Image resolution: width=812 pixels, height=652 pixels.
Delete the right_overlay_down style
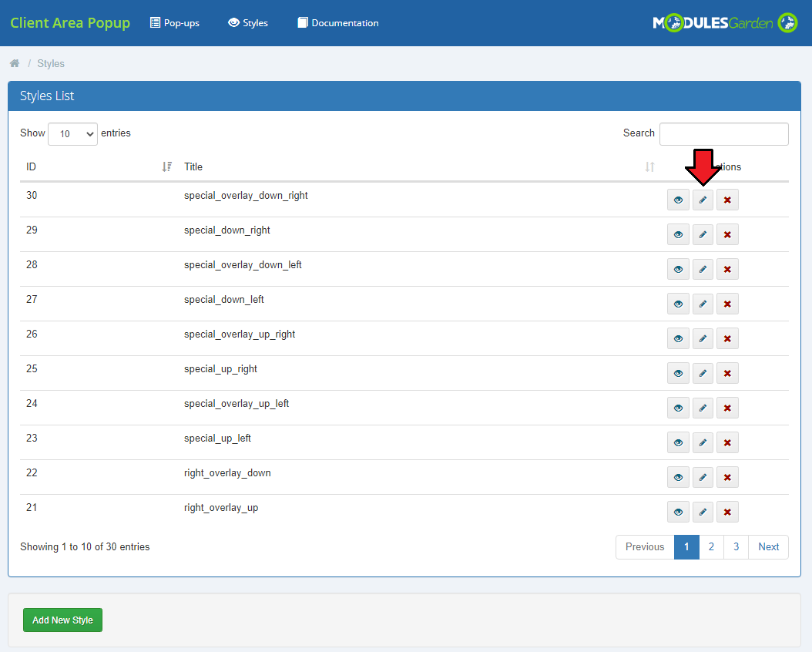[727, 478]
